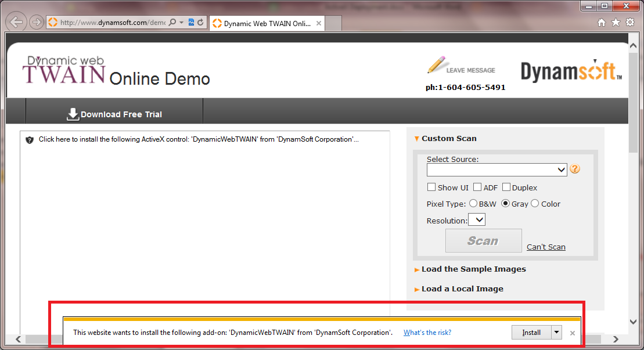
Task: Tick the ADF checkbox
Action: [477, 187]
